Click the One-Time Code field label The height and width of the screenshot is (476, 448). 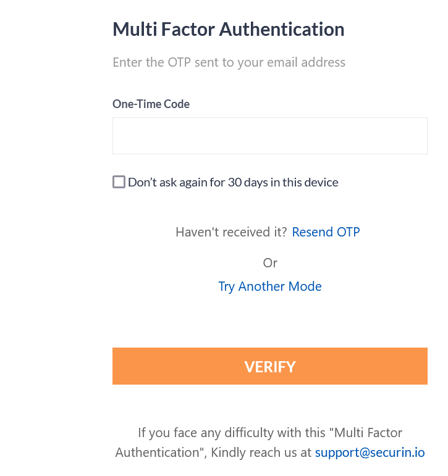point(151,104)
